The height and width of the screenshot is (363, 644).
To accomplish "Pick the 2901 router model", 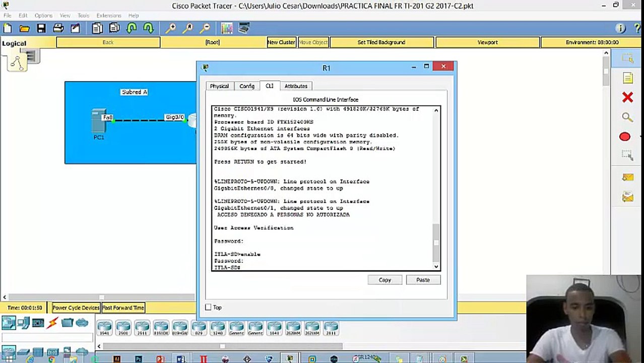I will pyautogui.click(x=123, y=328).
